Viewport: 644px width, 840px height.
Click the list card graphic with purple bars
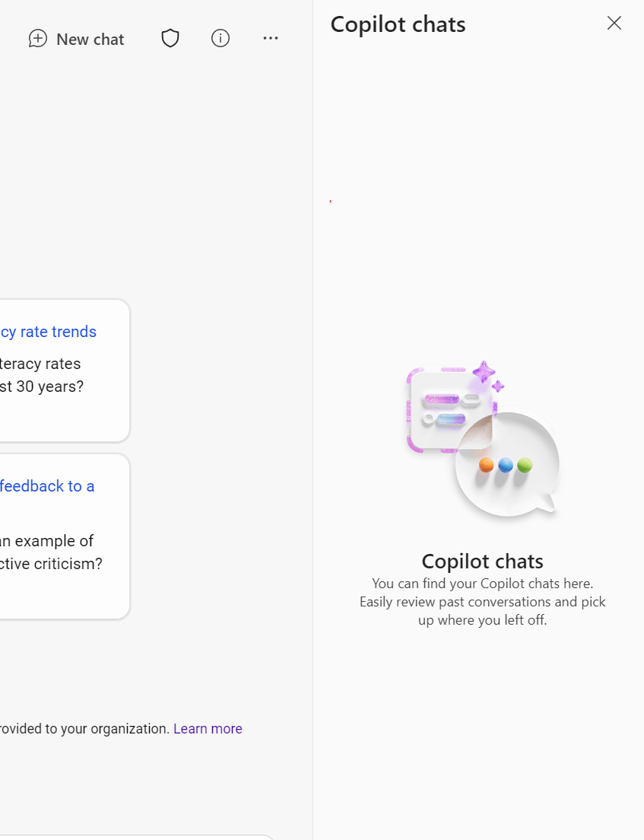coord(449,410)
